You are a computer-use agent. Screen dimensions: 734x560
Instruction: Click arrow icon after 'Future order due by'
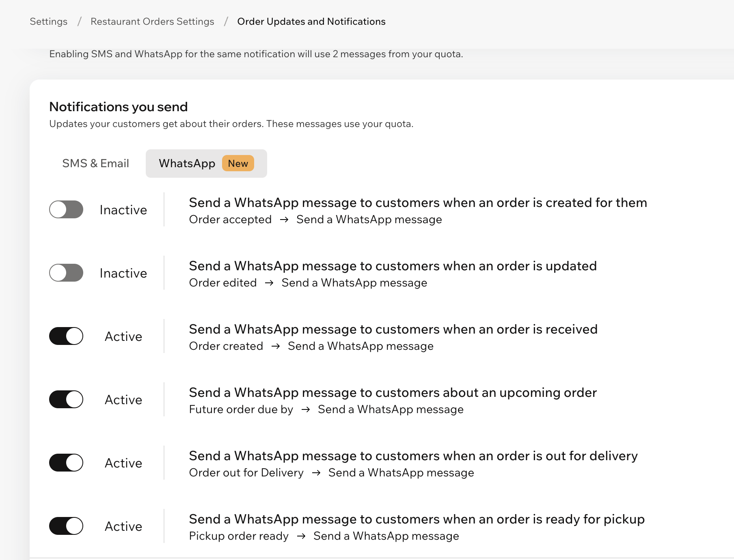[x=306, y=409]
